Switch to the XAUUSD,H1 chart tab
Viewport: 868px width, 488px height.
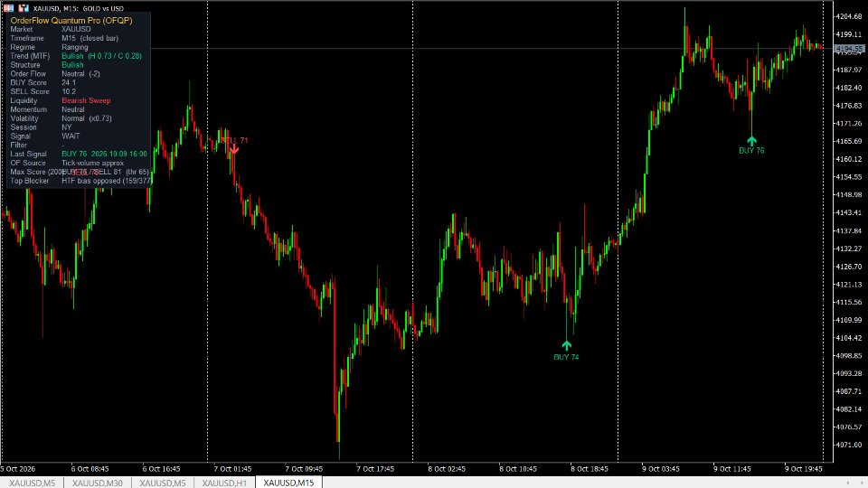tap(224, 483)
